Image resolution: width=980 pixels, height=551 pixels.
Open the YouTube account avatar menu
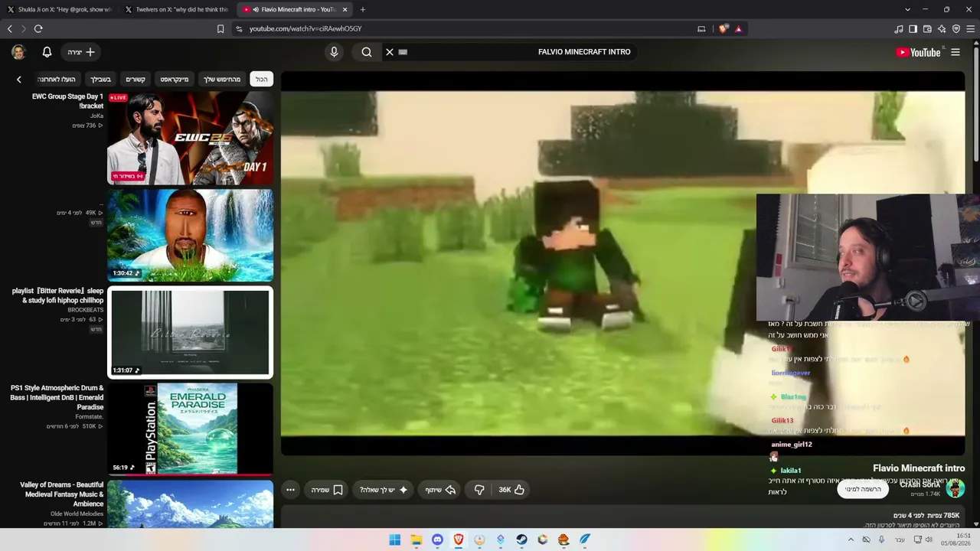click(x=18, y=52)
